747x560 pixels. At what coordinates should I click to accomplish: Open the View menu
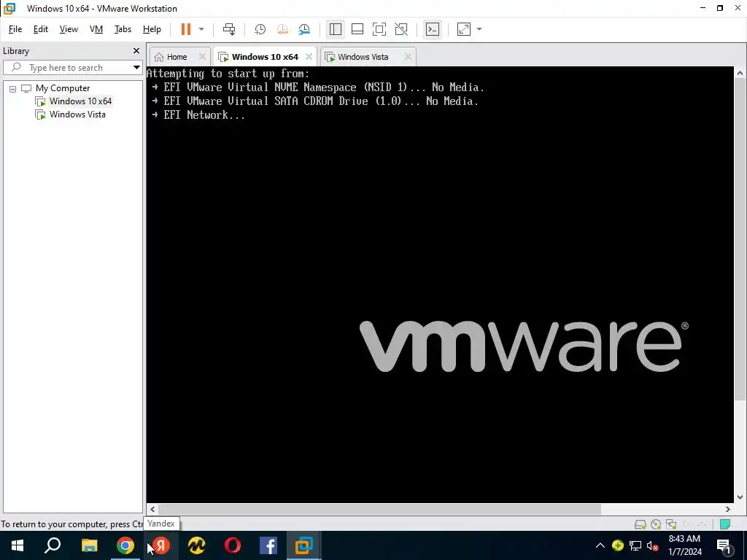tap(69, 29)
